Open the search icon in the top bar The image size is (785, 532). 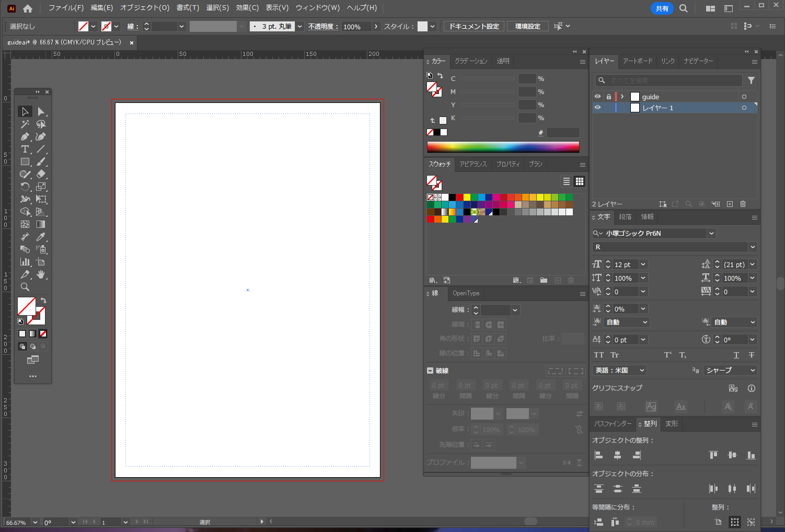684,8
